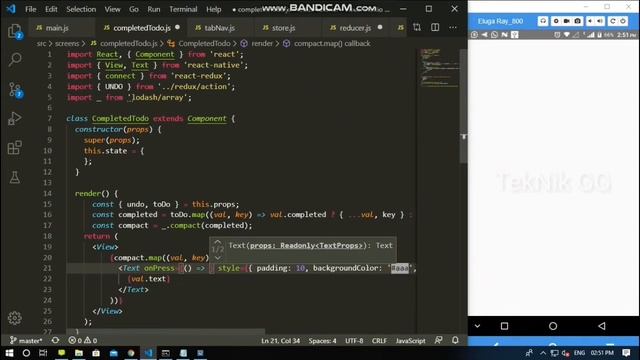Viewport: 640px width, 360px height.
Task: Open the Run menu
Action: 154,9
